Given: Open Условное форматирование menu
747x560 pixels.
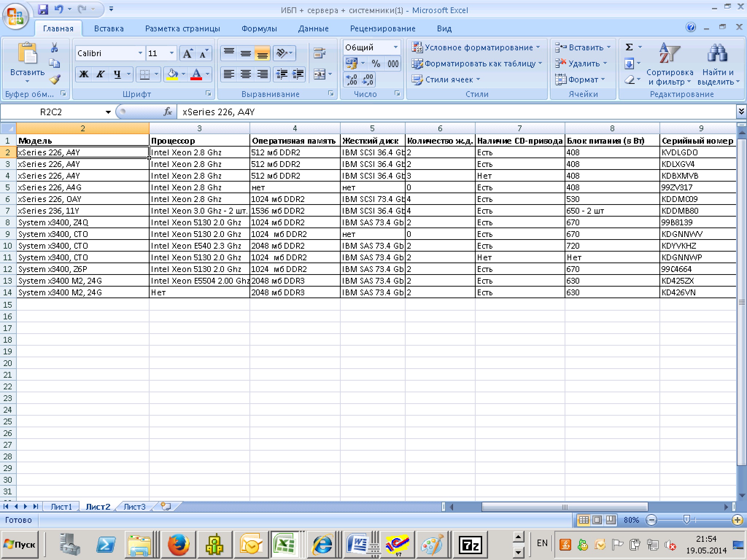Looking at the screenshot, I should [476, 47].
